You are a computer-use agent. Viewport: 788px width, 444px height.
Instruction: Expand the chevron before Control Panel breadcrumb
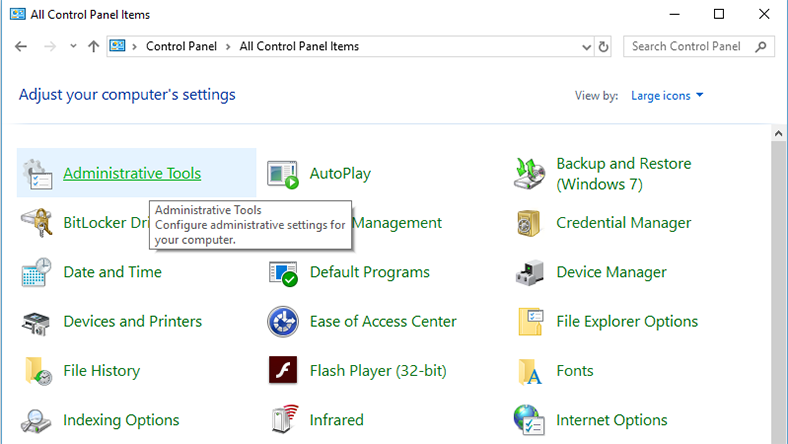click(134, 47)
